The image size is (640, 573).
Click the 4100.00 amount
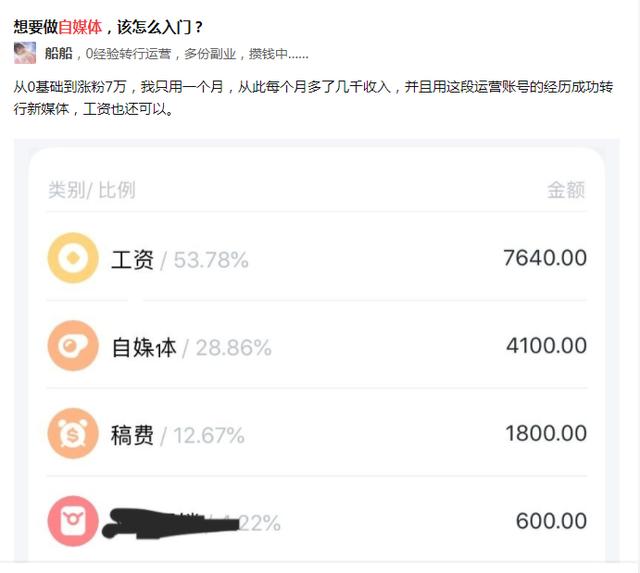pyautogui.click(x=547, y=346)
